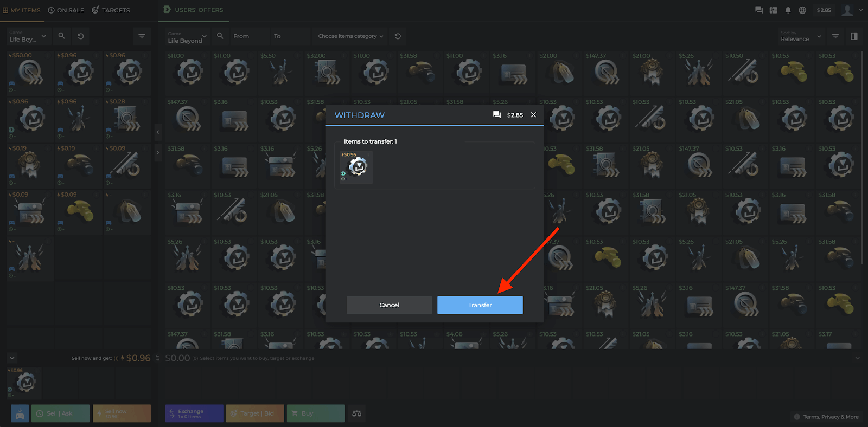Reset the offers filters with refresh icon

point(398,36)
